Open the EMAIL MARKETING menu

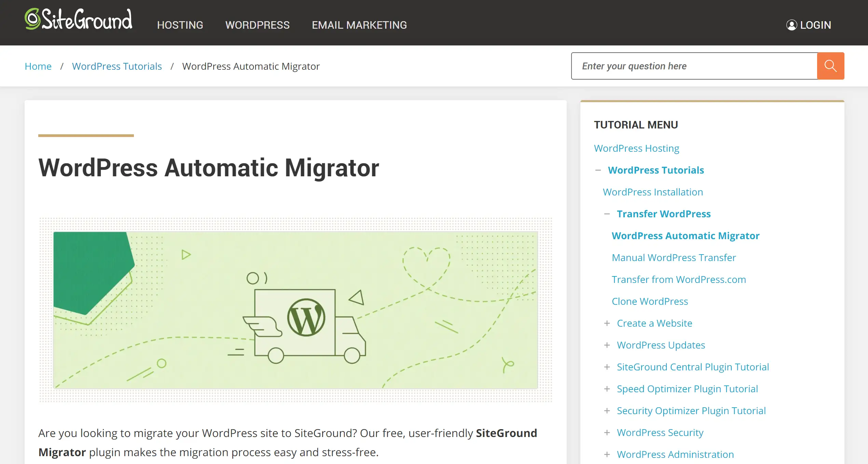coord(359,25)
